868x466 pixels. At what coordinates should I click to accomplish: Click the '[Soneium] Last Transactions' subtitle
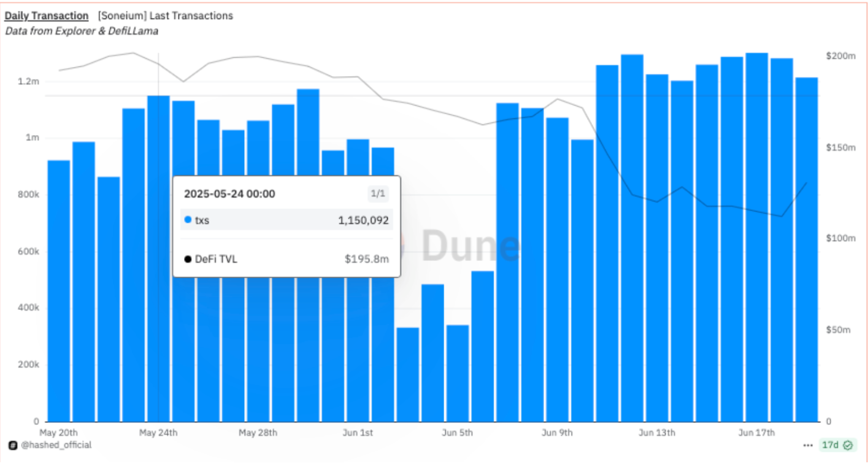pyautogui.click(x=166, y=16)
